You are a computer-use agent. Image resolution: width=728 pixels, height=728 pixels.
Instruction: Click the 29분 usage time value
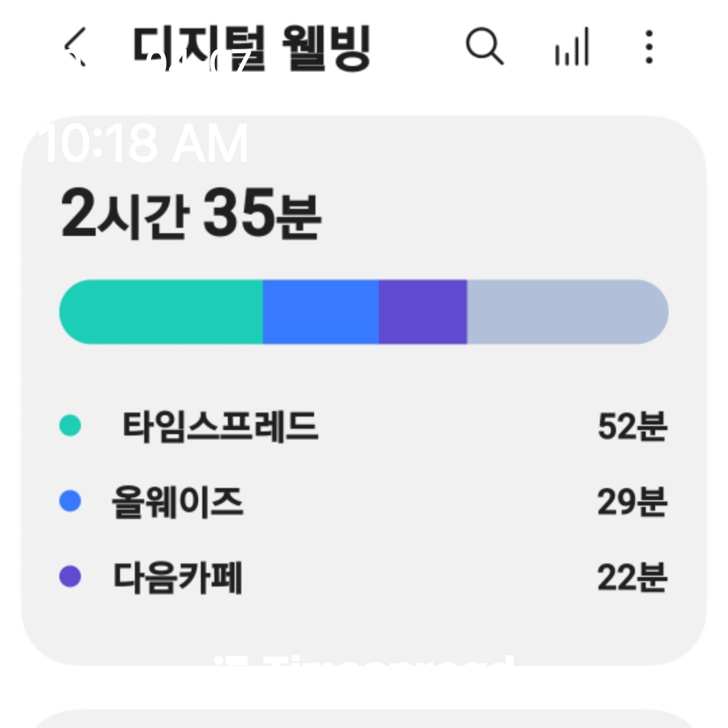click(632, 502)
